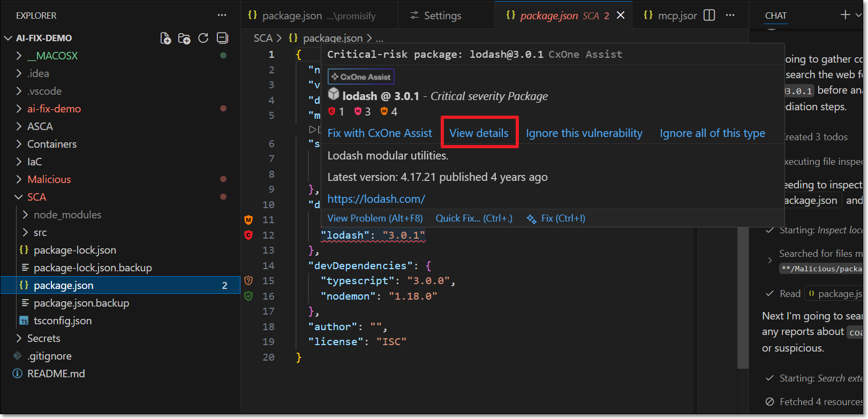Click the View details link
Screen dimensions: 868x419
pos(479,133)
